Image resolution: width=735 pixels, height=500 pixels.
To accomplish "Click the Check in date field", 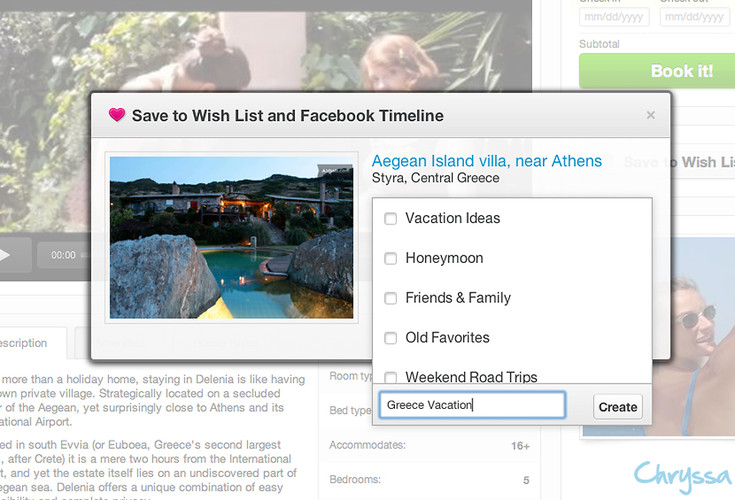I will point(613,17).
